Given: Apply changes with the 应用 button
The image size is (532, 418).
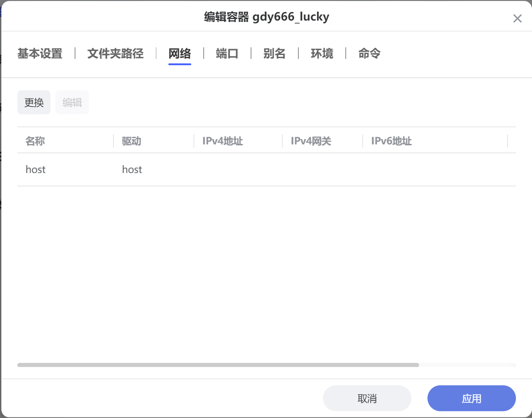Looking at the screenshot, I should tap(471, 398).
